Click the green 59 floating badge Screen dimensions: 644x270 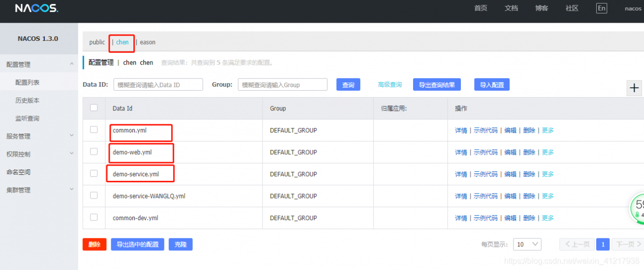638,208
